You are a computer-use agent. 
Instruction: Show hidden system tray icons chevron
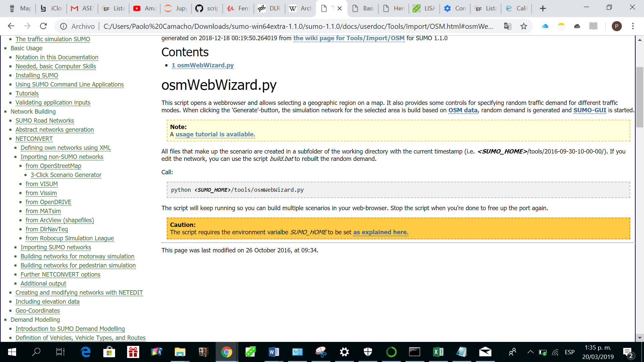pos(530,352)
